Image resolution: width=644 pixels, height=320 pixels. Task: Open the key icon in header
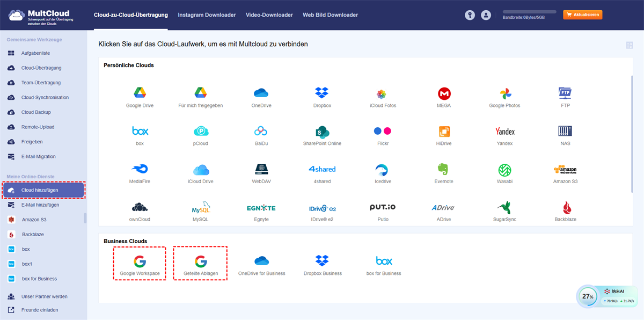point(470,15)
